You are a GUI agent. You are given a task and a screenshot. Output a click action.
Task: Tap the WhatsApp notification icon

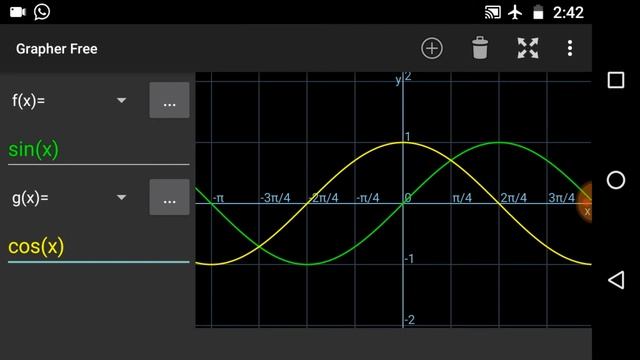coord(42,12)
